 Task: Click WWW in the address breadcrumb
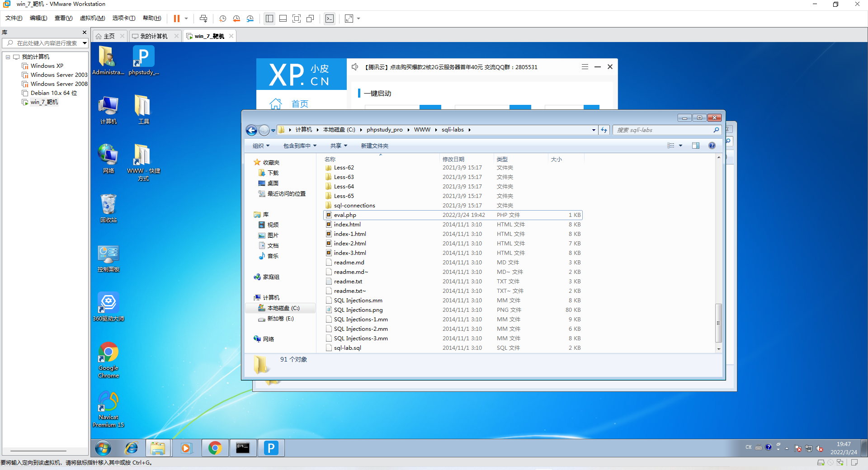click(x=422, y=130)
